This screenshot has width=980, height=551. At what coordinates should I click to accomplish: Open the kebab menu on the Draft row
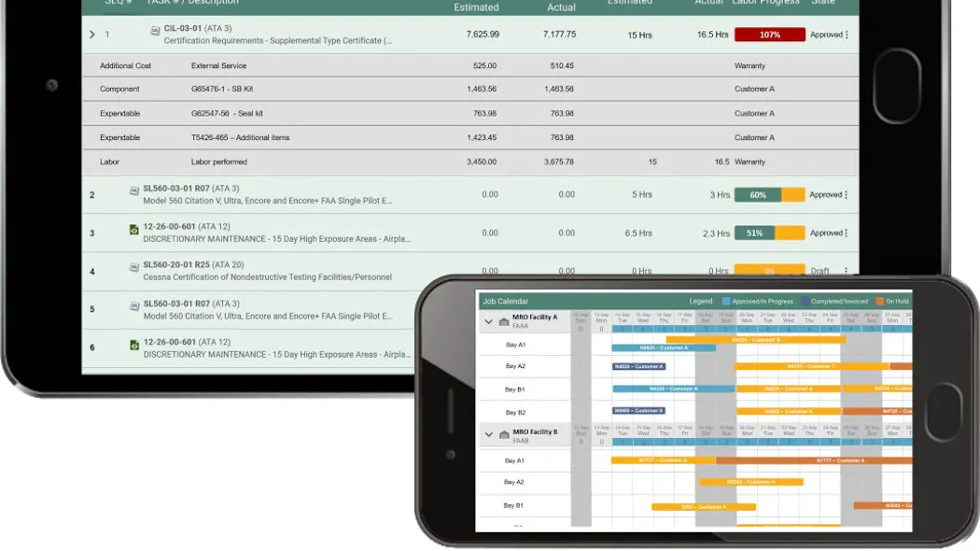pos(847,271)
